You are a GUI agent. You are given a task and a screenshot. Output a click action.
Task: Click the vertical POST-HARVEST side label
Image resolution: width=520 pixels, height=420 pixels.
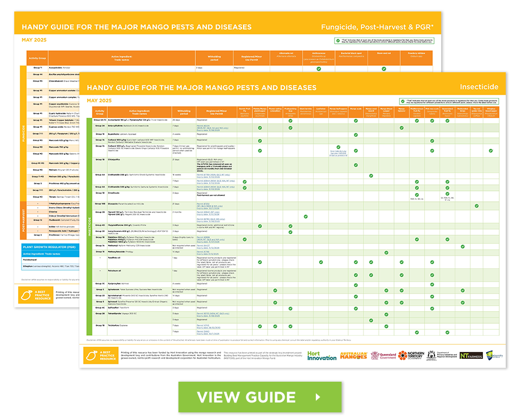(x=24, y=220)
